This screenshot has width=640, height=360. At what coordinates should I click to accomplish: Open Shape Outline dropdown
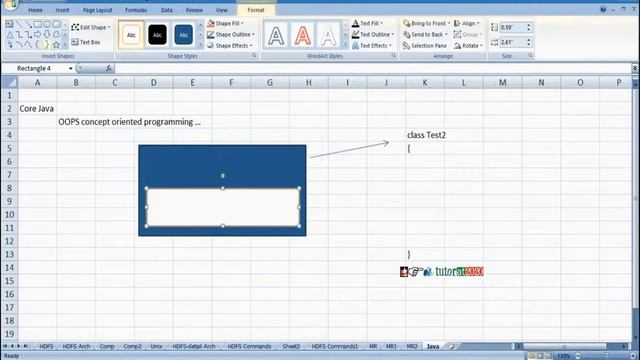231,34
